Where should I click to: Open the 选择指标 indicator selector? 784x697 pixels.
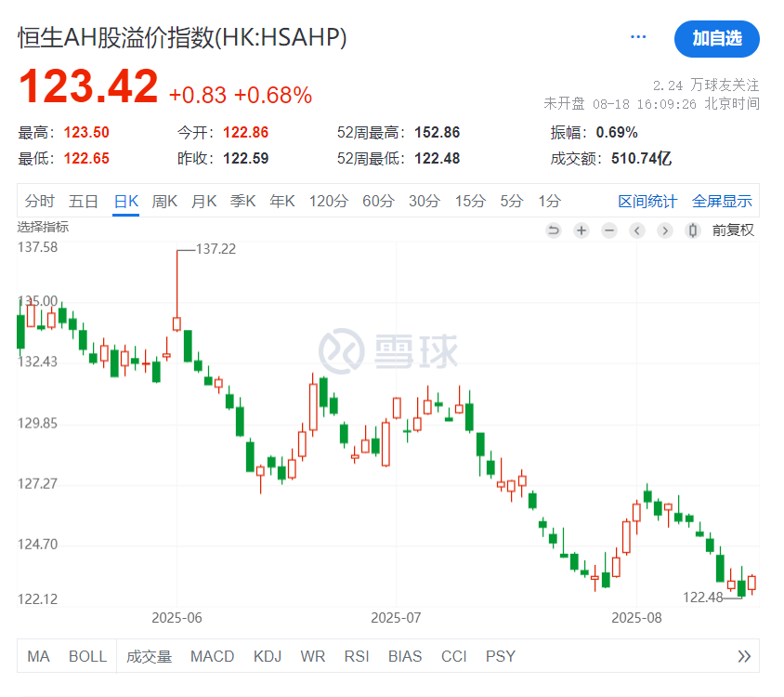43,227
